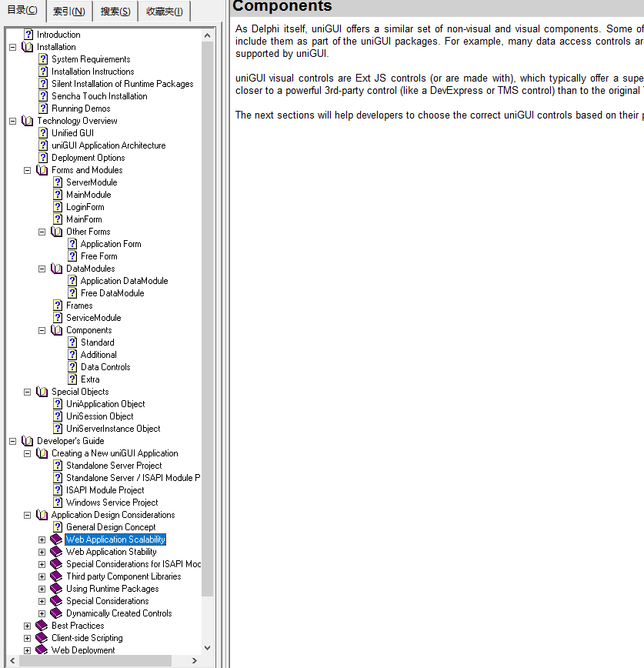Screen dimensions: 644x668
Task: Click the purple book icon beside Using Runtime Packages
Action: coord(57,589)
